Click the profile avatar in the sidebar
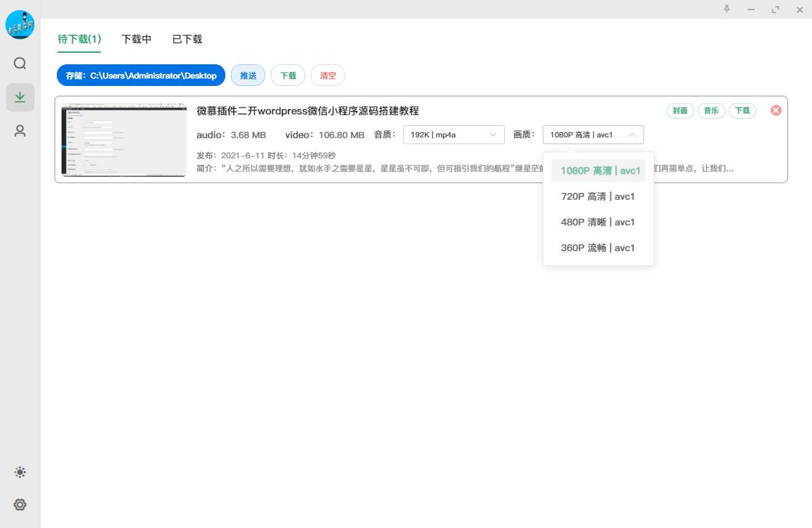The height and width of the screenshot is (528, 812). 20,25
